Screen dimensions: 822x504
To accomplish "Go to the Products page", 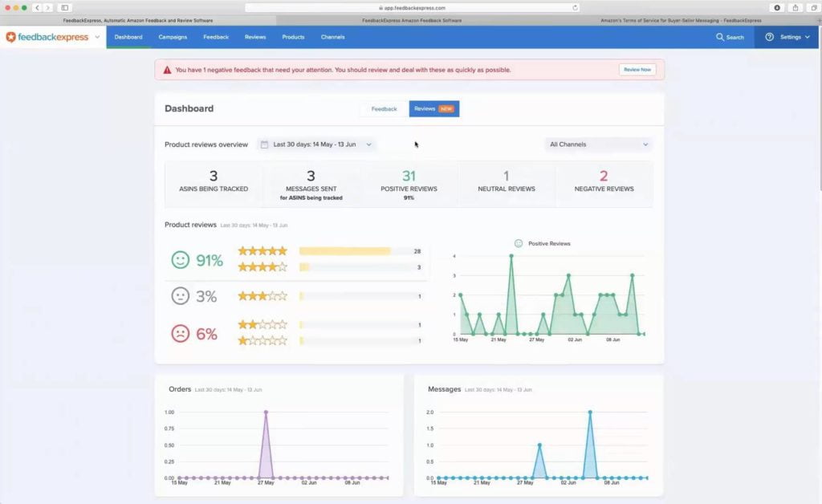I will tap(293, 37).
